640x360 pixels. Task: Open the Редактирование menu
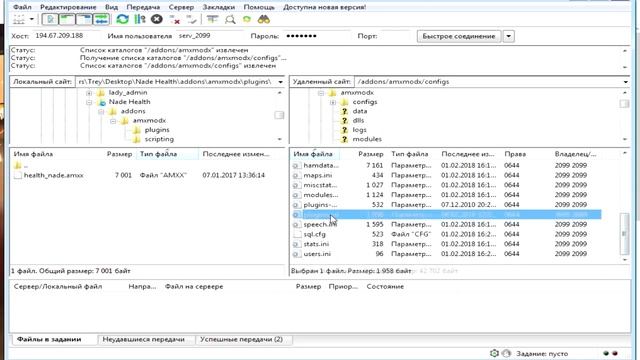tap(68, 7)
